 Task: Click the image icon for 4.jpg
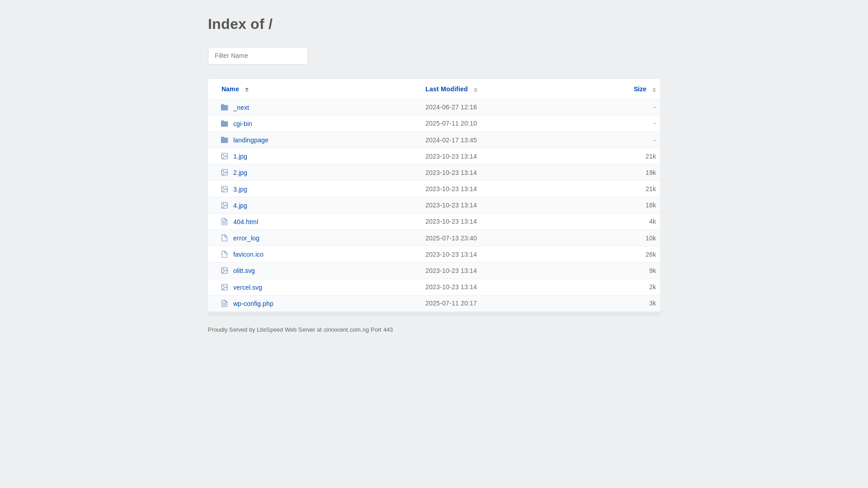click(224, 205)
